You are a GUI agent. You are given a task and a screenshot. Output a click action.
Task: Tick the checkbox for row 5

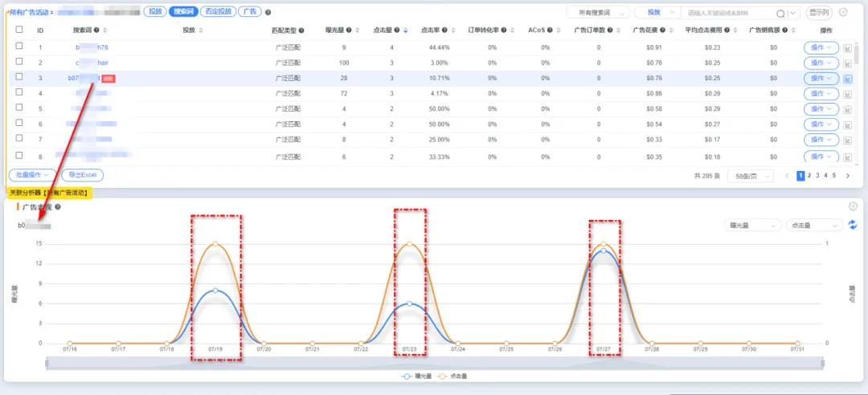tap(19, 108)
